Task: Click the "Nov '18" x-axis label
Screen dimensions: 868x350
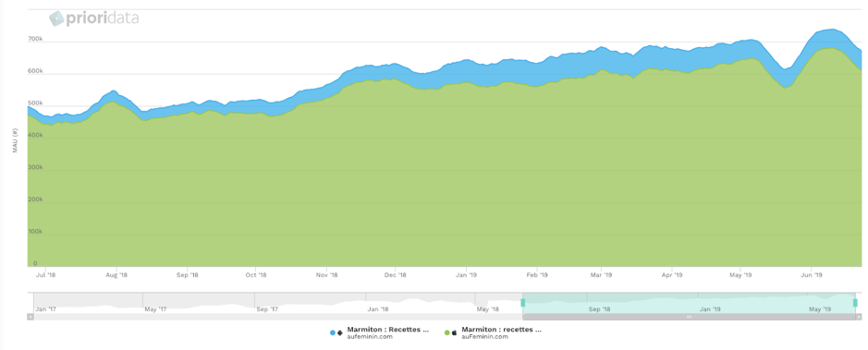Action: (326, 275)
